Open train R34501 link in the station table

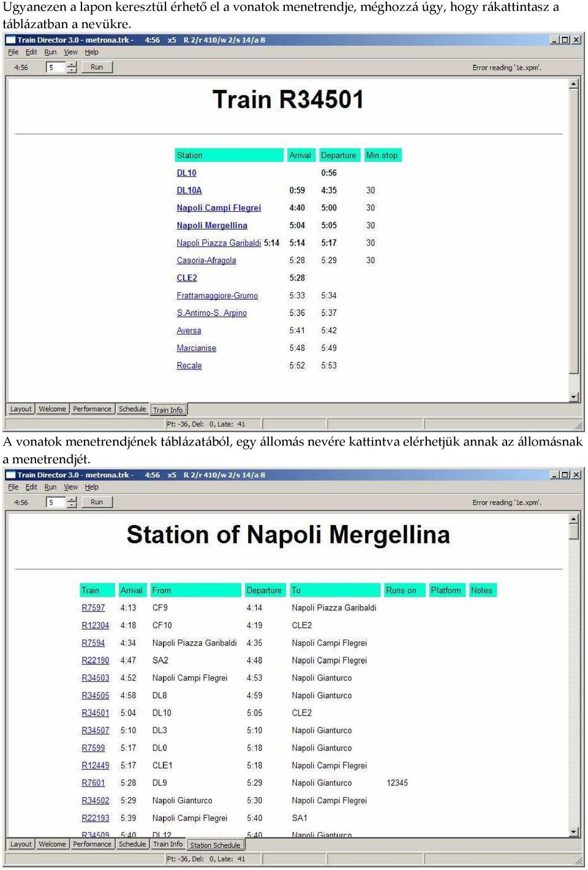(x=95, y=713)
